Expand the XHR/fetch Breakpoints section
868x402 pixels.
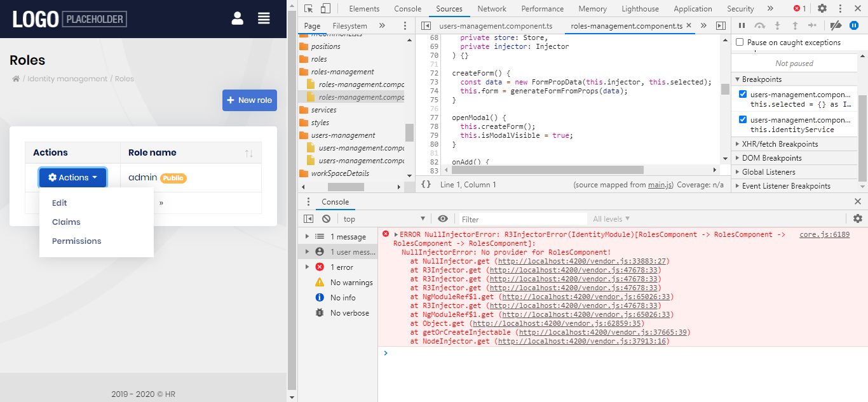point(780,144)
